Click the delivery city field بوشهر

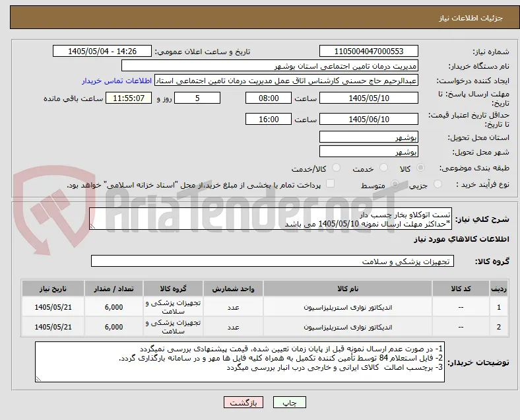tap(369, 151)
